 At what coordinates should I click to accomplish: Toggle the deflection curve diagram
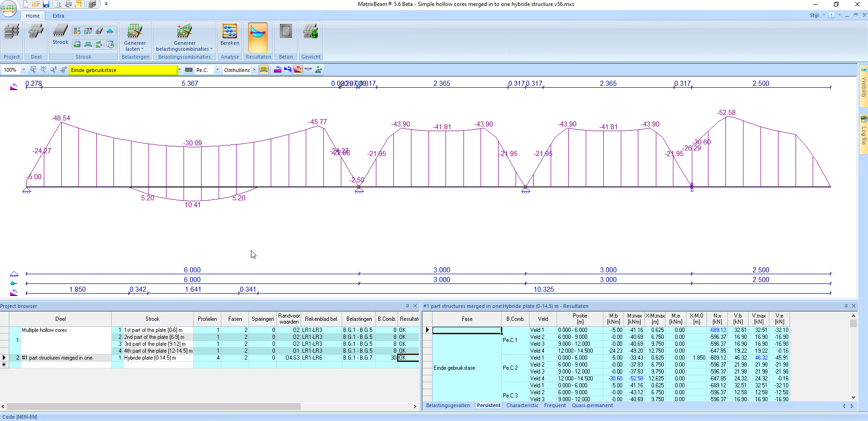308,70
